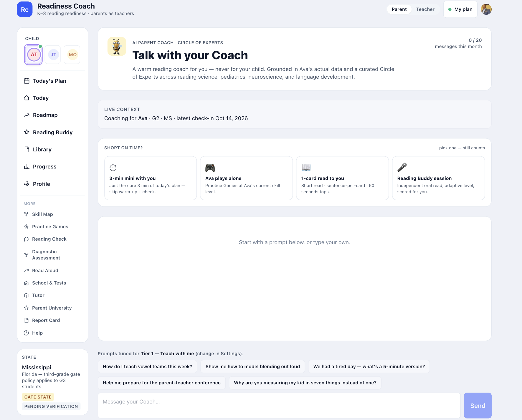Click the School & Tests building icon
The image size is (522, 420).
coord(26,283)
